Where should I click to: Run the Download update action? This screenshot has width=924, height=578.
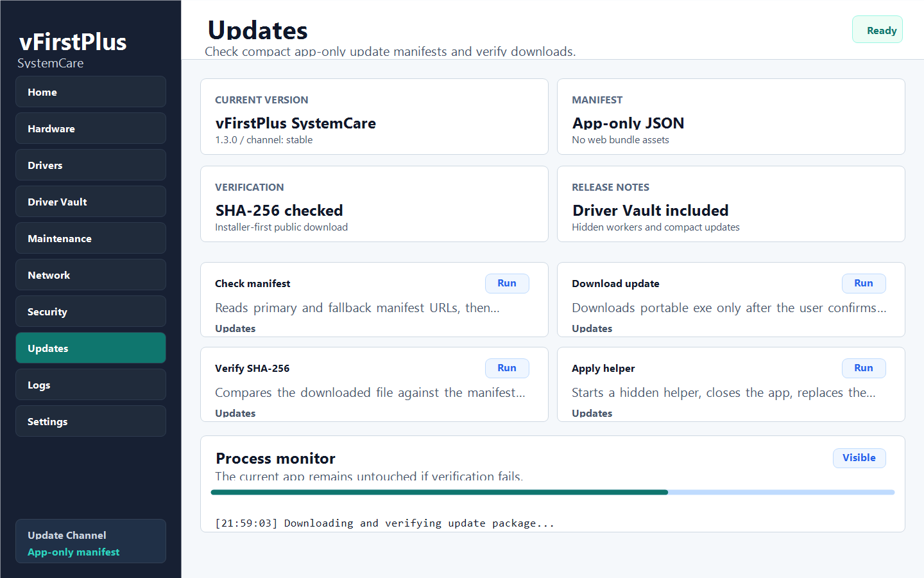pyautogui.click(x=864, y=283)
